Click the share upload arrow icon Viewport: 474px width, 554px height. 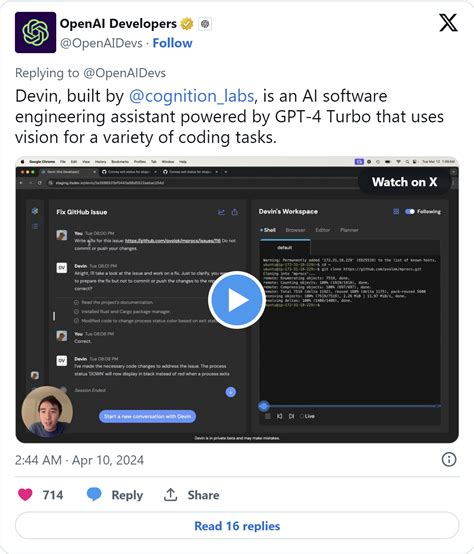(x=170, y=495)
